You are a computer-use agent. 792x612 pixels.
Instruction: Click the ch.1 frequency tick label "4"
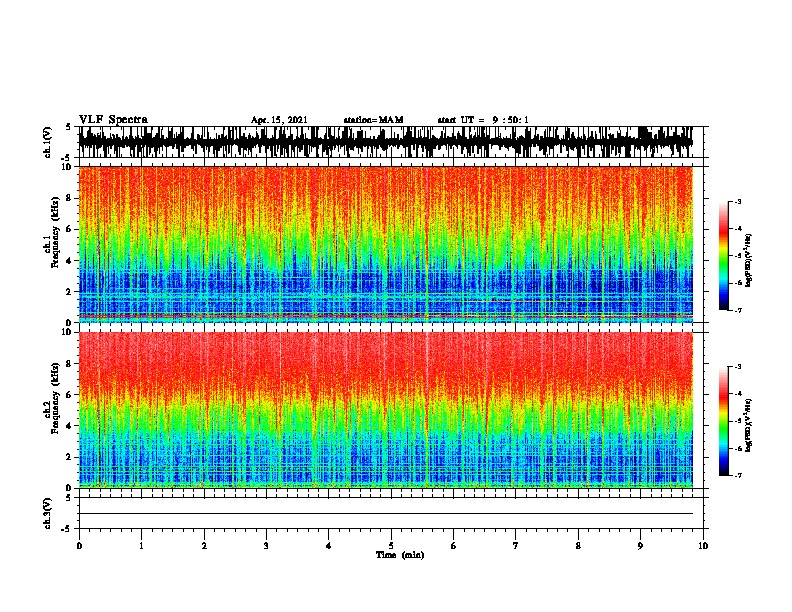tap(70, 261)
